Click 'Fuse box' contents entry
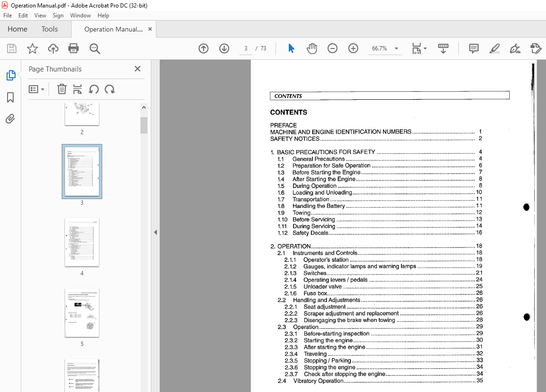Screen dimensions: 546x392 (315, 293)
